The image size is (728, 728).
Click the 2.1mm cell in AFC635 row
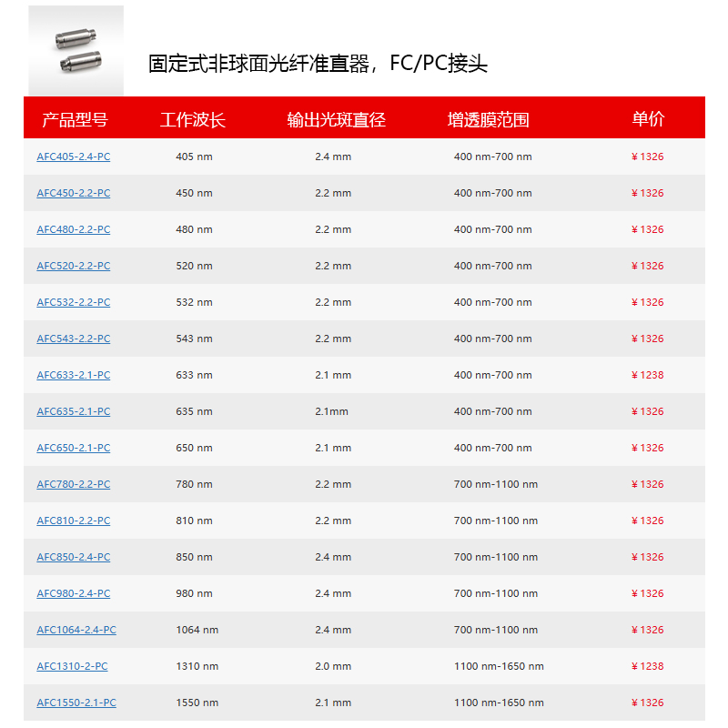[331, 411]
